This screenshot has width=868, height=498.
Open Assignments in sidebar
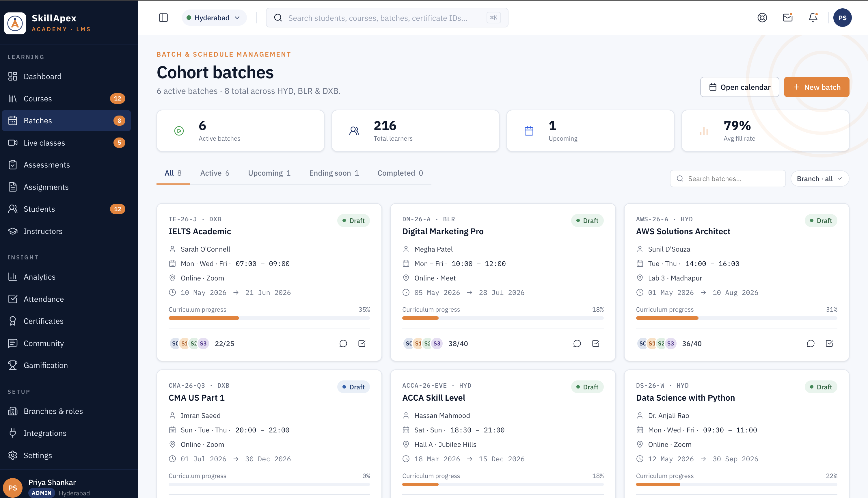coord(66,187)
